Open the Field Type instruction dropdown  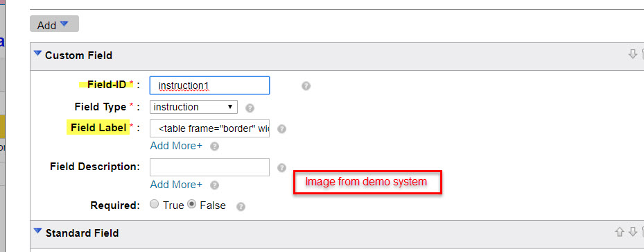tap(193, 108)
